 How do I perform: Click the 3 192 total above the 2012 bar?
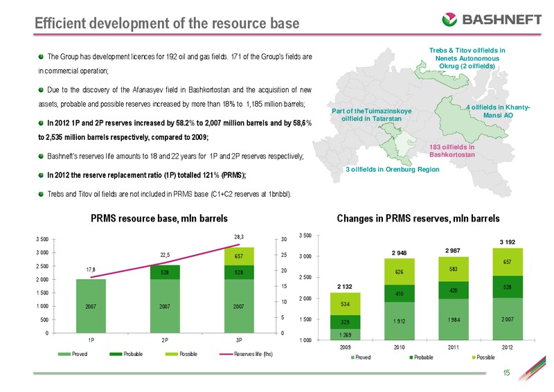click(508, 242)
